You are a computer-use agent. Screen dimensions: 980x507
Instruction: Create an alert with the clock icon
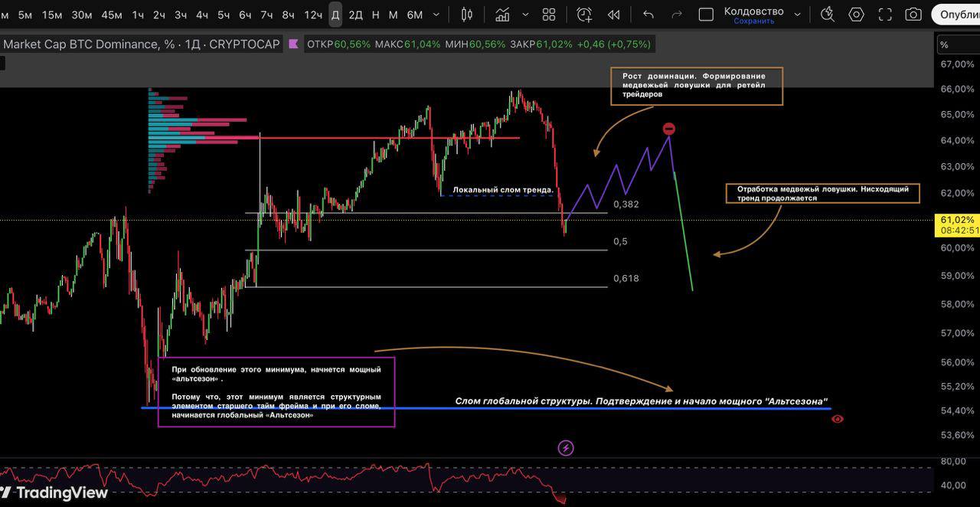click(x=584, y=15)
